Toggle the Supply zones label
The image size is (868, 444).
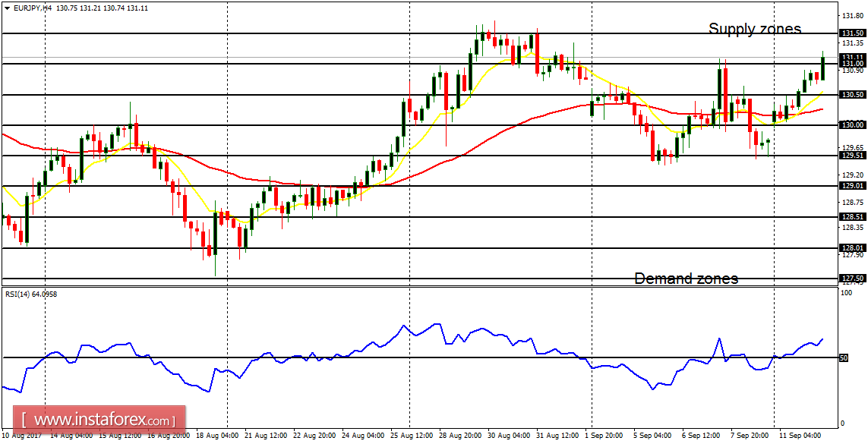point(755,29)
